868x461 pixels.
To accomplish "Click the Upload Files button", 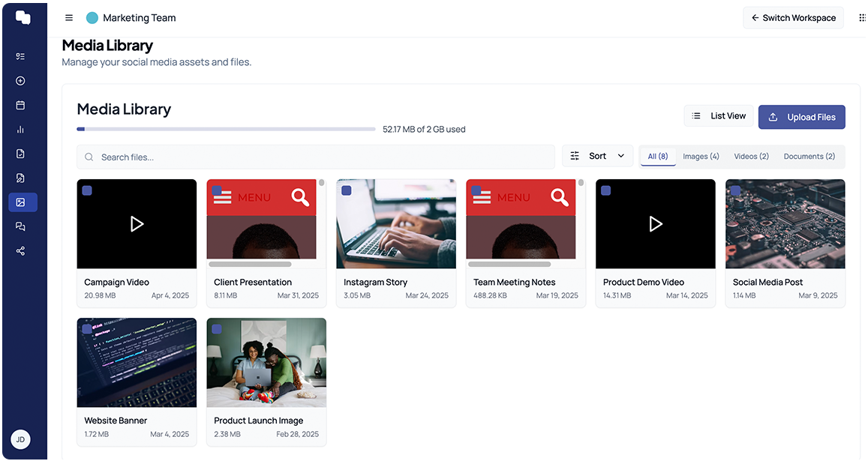I will (801, 118).
